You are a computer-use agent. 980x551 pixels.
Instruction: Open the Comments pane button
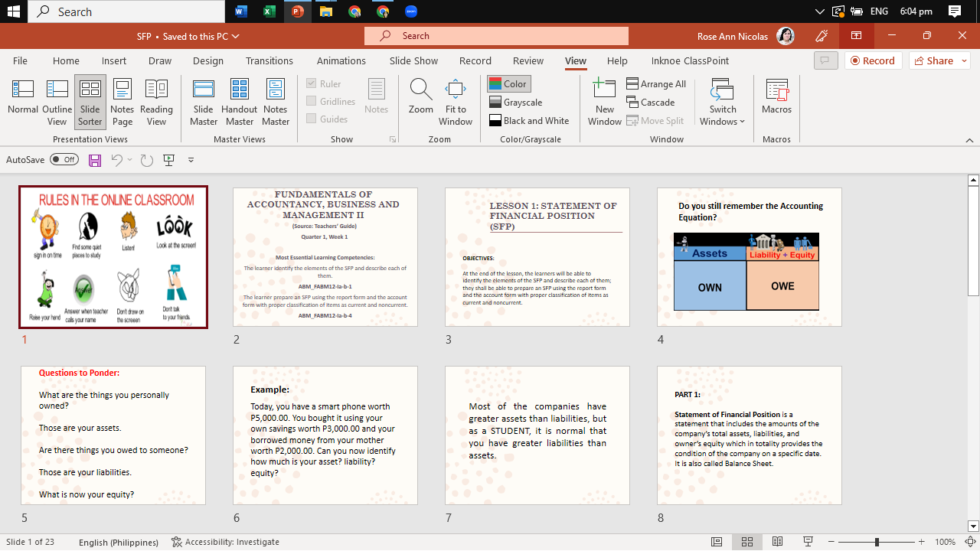825,61
